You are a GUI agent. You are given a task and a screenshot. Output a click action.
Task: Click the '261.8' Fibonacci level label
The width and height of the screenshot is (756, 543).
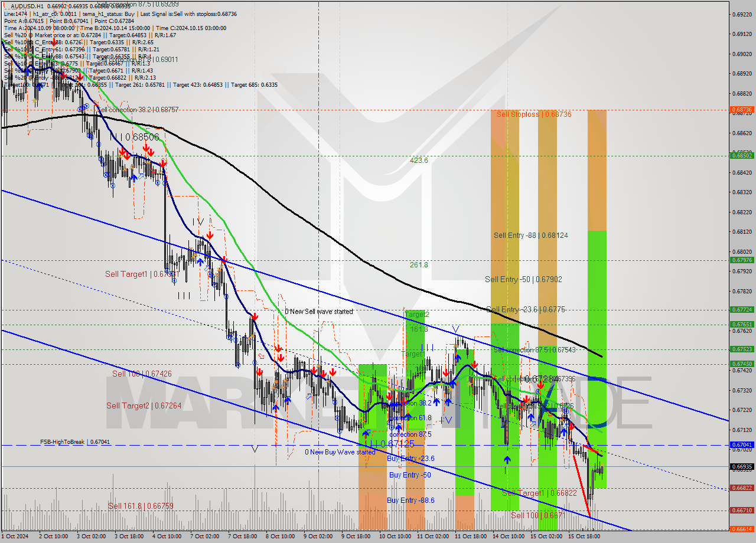419,265
